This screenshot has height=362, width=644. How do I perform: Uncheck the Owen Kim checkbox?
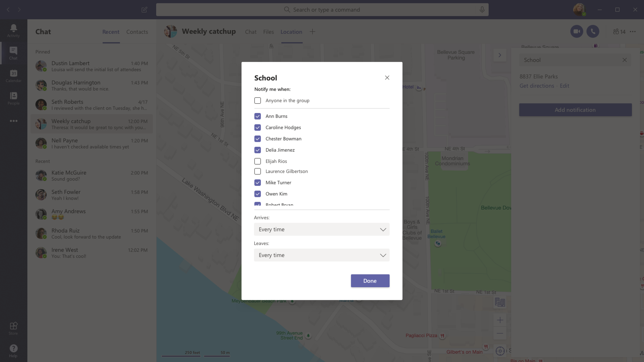click(258, 194)
